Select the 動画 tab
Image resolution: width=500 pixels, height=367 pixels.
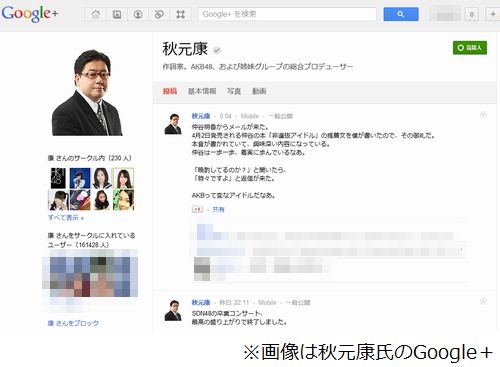pyautogui.click(x=259, y=91)
